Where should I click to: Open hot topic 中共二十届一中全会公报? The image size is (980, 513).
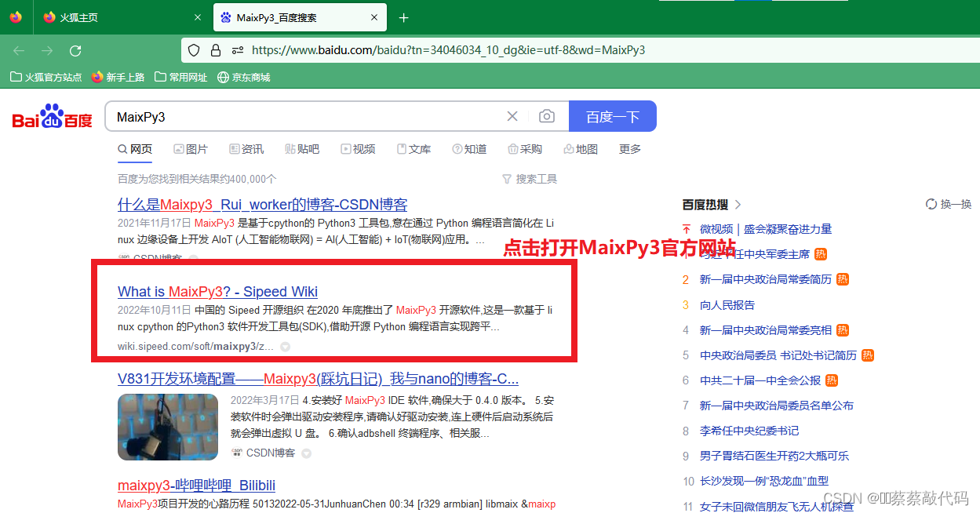pos(760,380)
